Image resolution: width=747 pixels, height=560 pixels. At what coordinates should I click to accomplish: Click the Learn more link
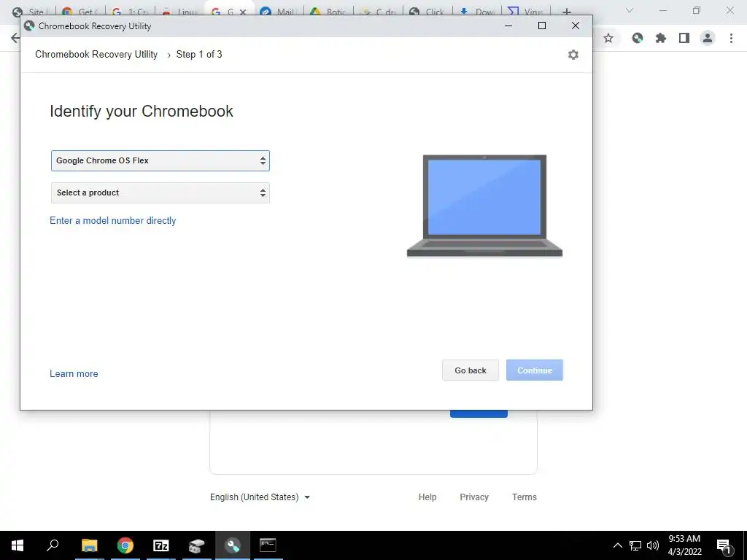pos(74,374)
